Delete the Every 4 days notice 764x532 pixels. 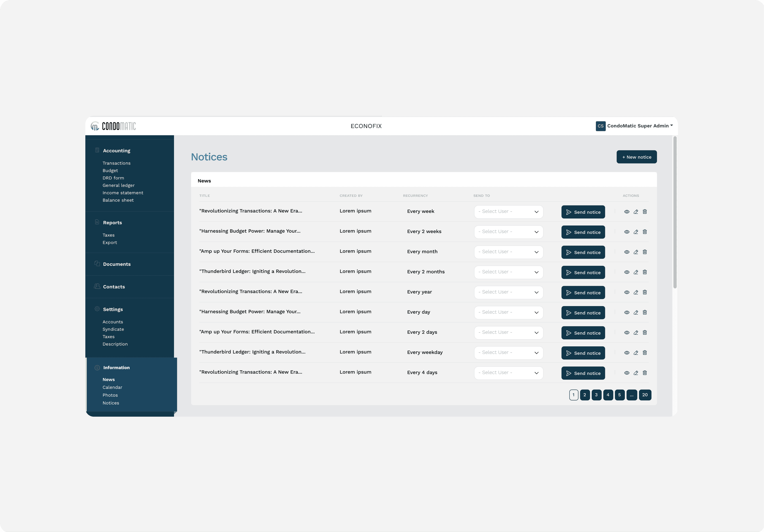644,373
